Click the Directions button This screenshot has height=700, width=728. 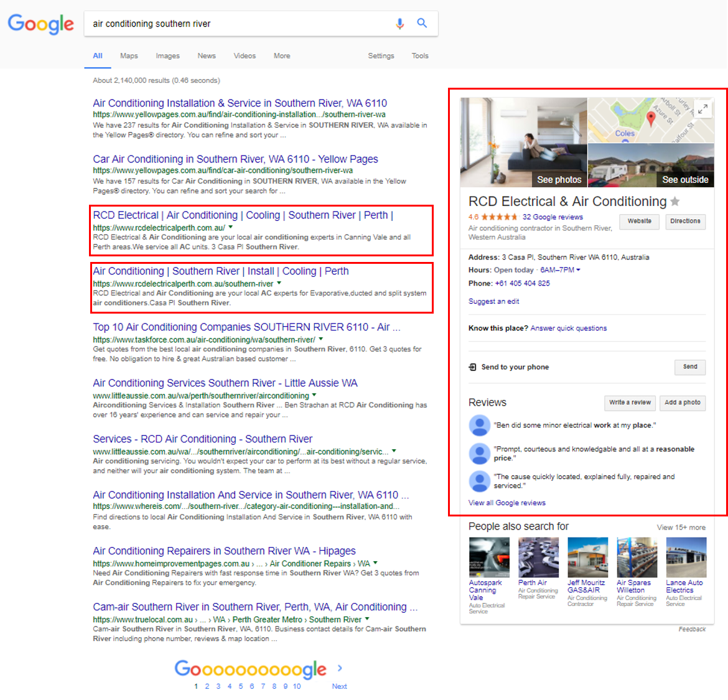coord(685,222)
